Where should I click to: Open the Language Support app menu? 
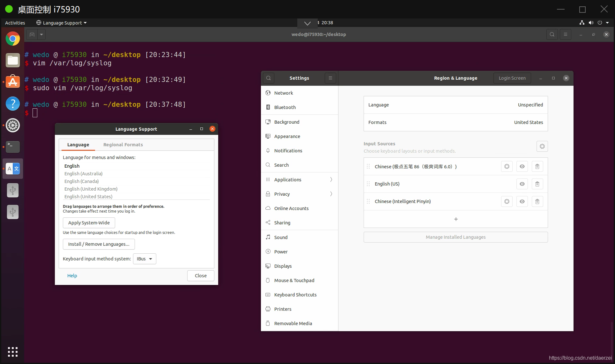[x=62, y=23]
